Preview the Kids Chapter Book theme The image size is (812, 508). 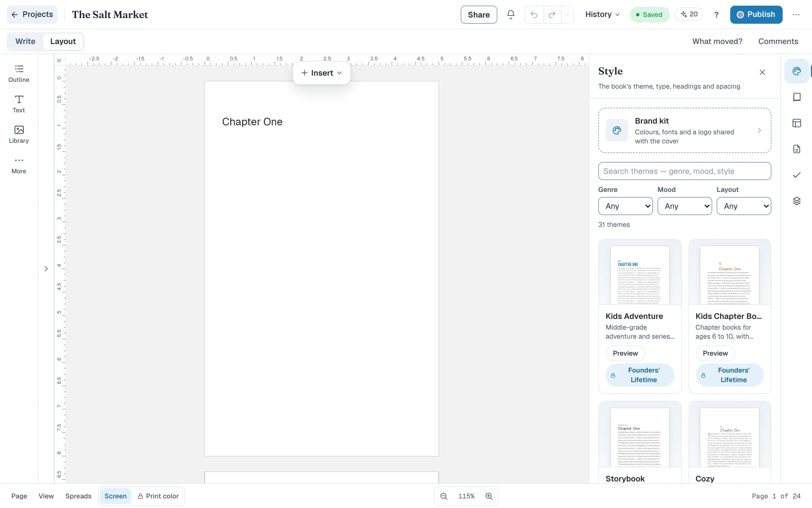[x=715, y=353]
